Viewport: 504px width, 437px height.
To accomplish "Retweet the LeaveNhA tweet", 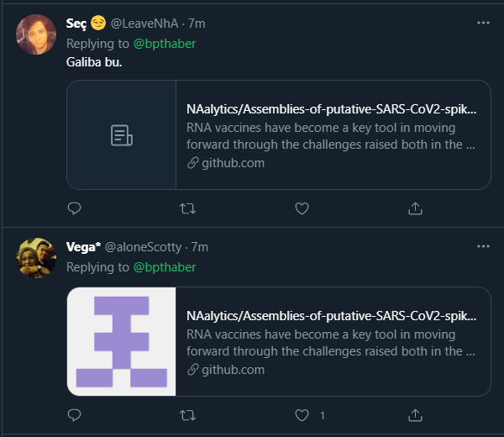I will point(188,208).
